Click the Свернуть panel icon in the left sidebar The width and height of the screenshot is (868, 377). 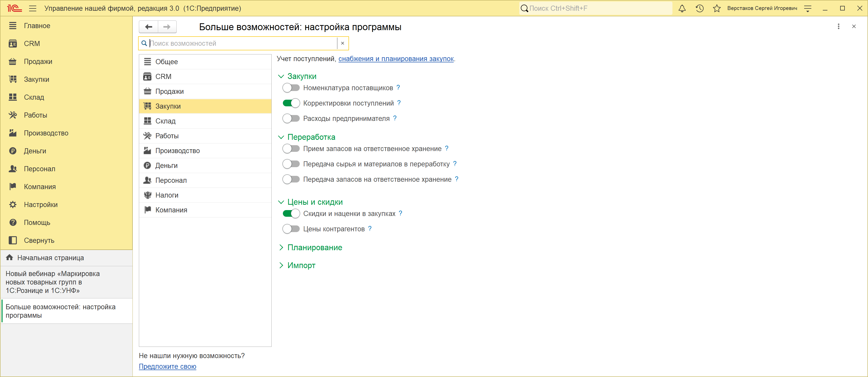(x=13, y=240)
